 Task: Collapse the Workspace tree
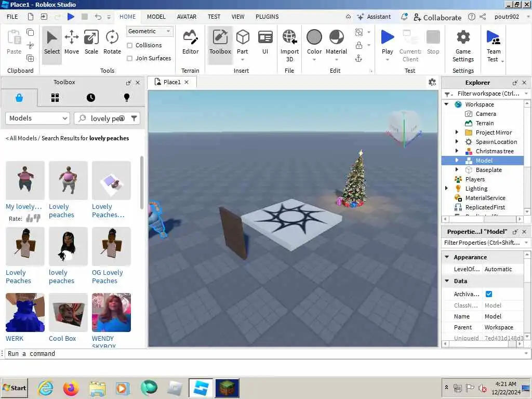446,104
